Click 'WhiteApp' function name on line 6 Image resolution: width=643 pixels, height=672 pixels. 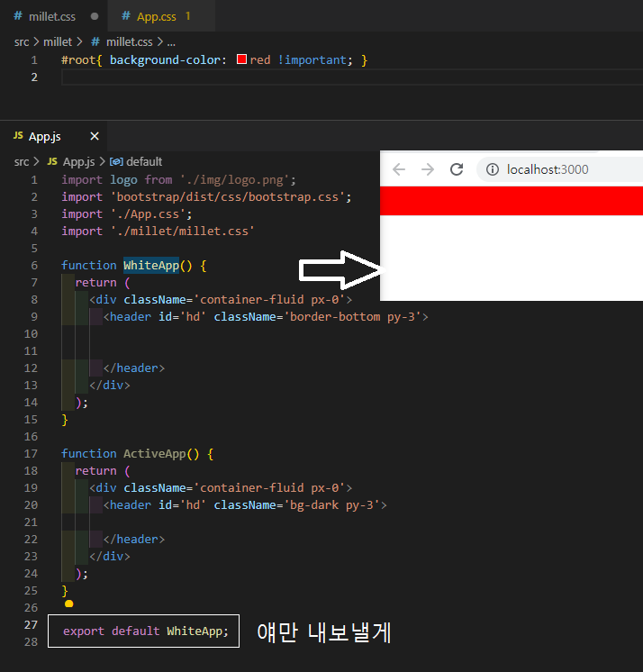(x=151, y=265)
